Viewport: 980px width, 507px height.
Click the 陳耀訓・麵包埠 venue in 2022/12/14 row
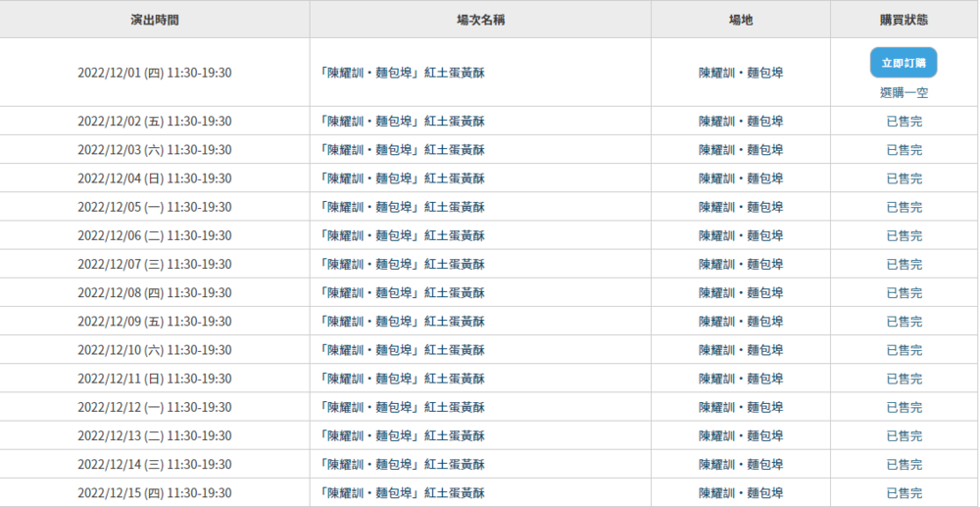[x=740, y=464]
